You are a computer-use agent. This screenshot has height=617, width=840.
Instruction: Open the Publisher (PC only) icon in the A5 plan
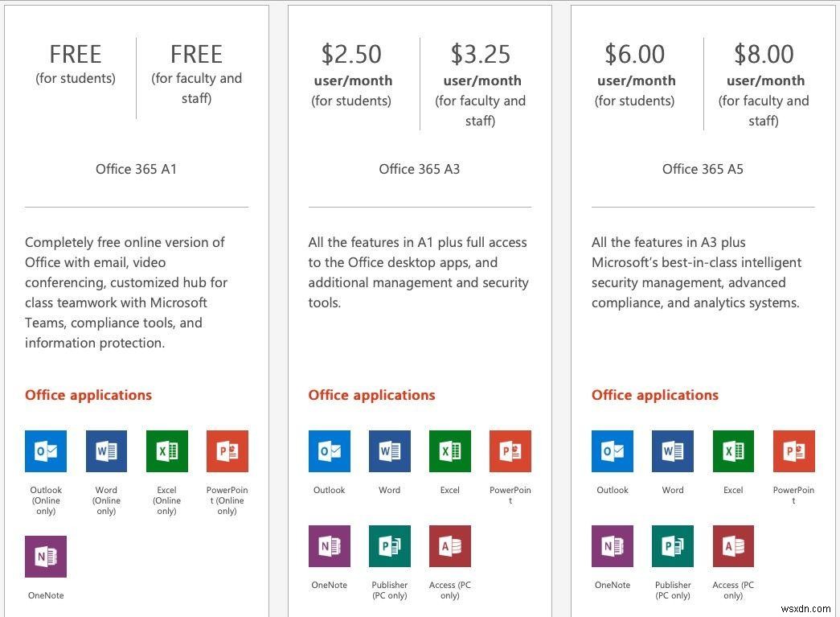673,546
